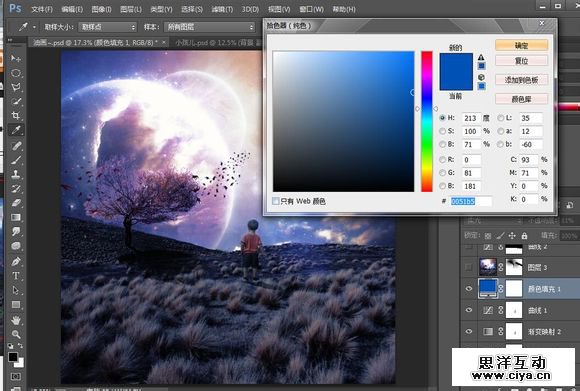Viewport: 580px width, 391px height.
Task: Select the Healing Brush tool
Action: point(16,146)
